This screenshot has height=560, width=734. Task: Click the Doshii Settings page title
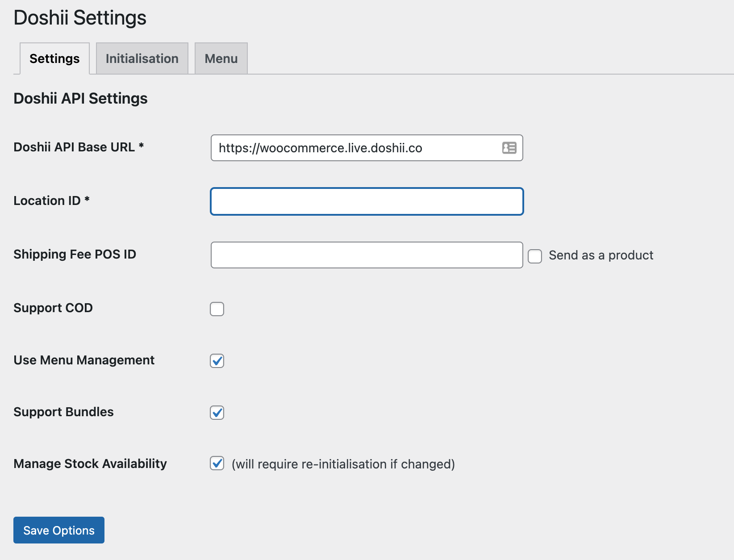click(80, 18)
